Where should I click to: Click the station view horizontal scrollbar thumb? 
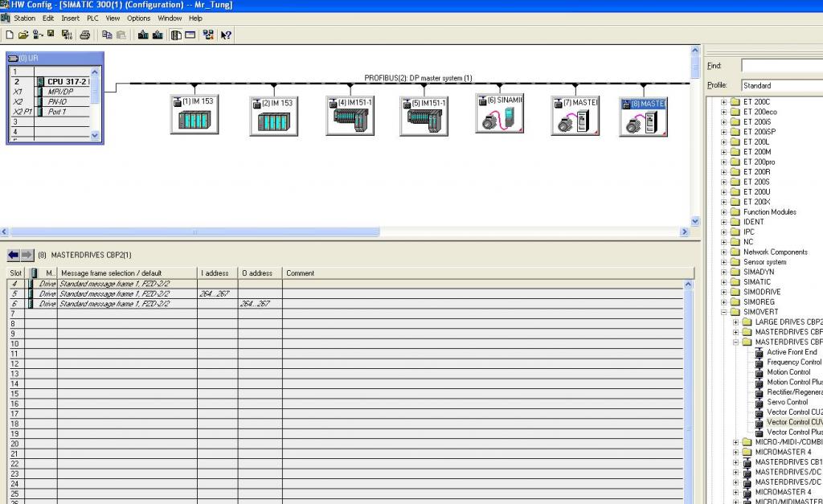point(194,232)
